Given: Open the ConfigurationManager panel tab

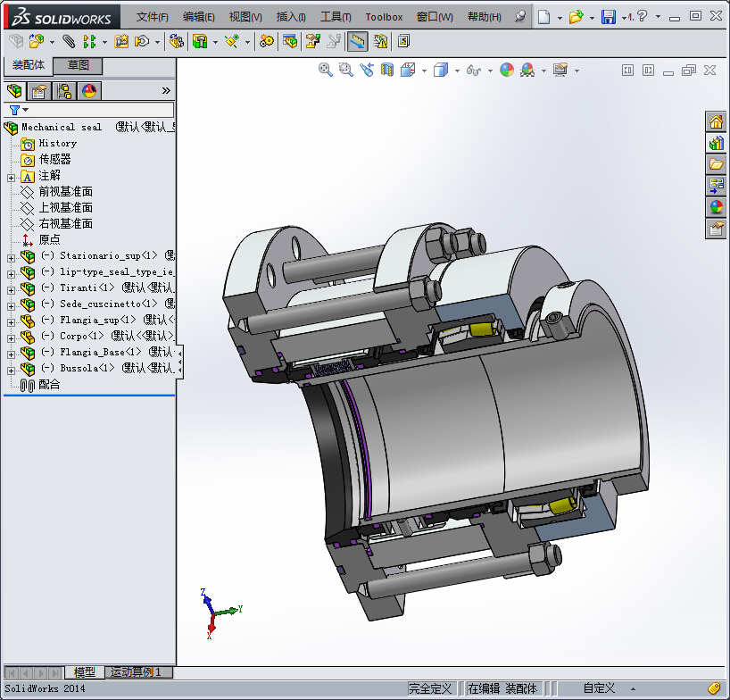Looking at the screenshot, I should coord(64,91).
